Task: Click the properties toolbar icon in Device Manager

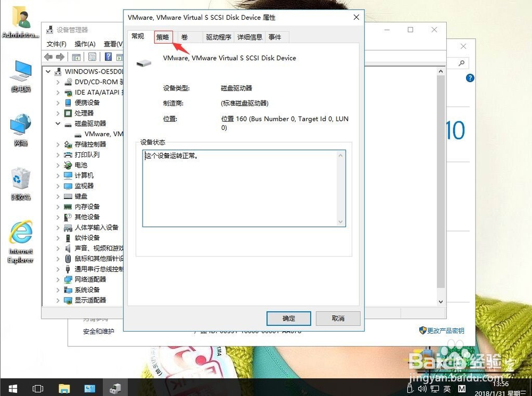Action: pos(92,56)
